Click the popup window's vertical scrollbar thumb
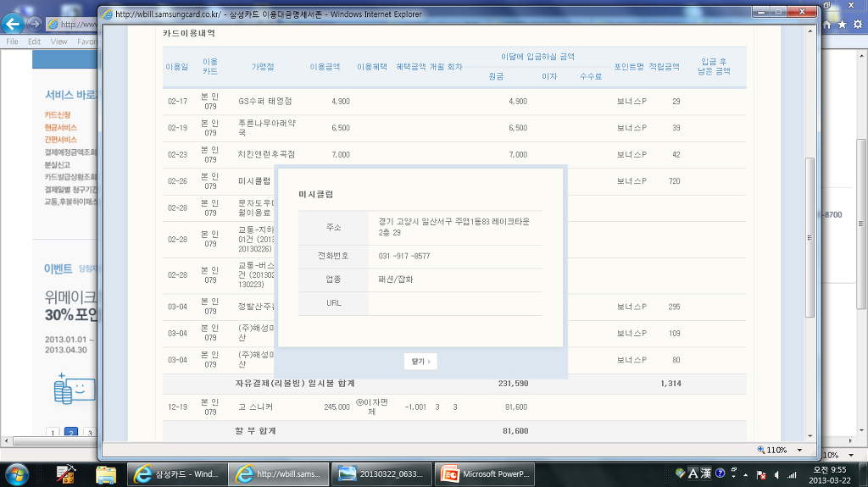The width and height of the screenshot is (868, 487). (x=810, y=237)
